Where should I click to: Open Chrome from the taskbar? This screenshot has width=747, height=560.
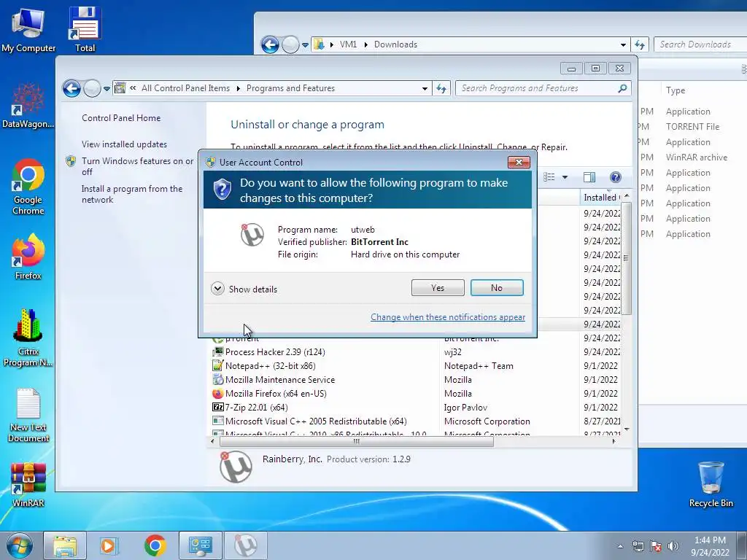pos(155,545)
